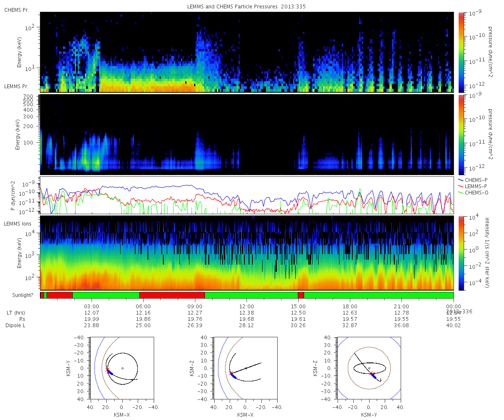Viewport: 504px width, 420px height.
Task: Click the 18:00 time tick label
Action: click(x=350, y=306)
